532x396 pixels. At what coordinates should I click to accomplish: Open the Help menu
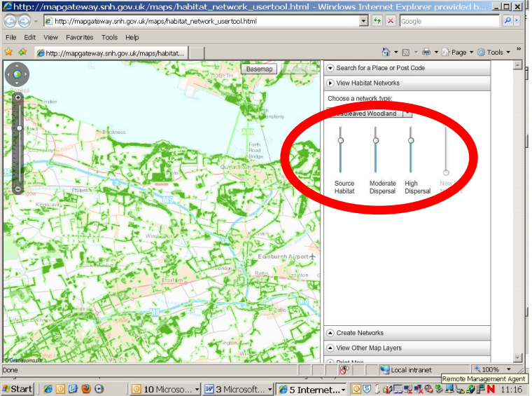pos(132,37)
